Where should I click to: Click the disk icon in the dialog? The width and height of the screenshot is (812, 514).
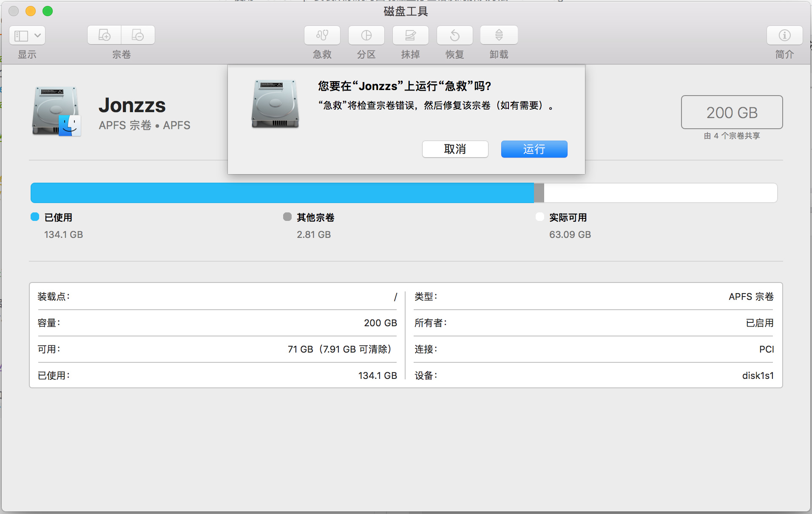(275, 104)
